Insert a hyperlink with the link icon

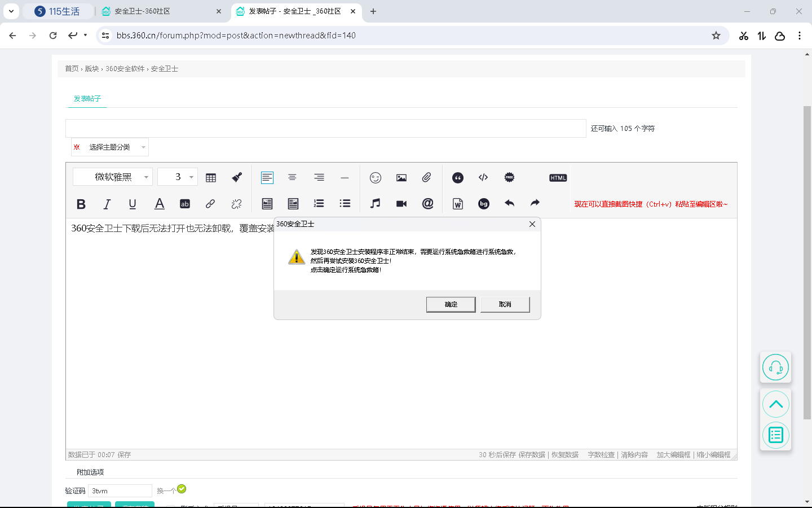point(210,204)
